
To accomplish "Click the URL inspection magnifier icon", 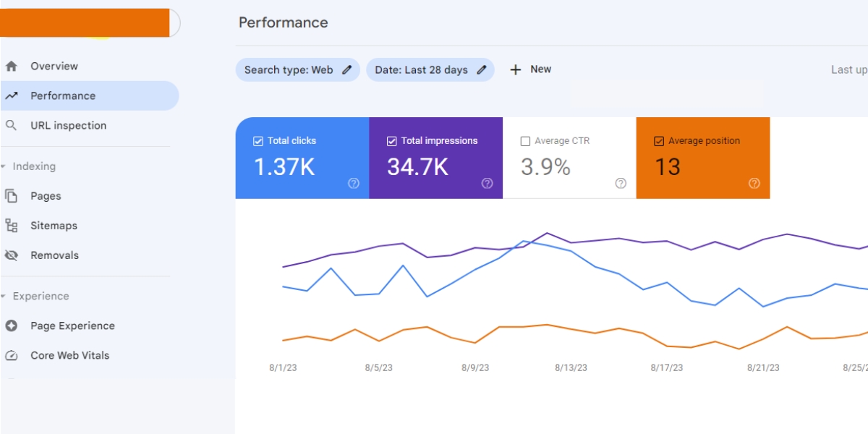I will click(x=11, y=125).
